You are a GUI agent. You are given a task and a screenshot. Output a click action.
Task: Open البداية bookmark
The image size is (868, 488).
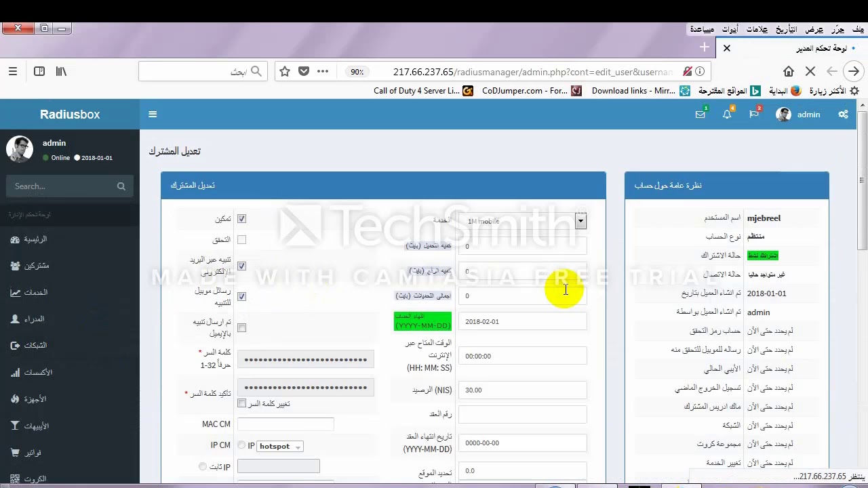point(785,91)
